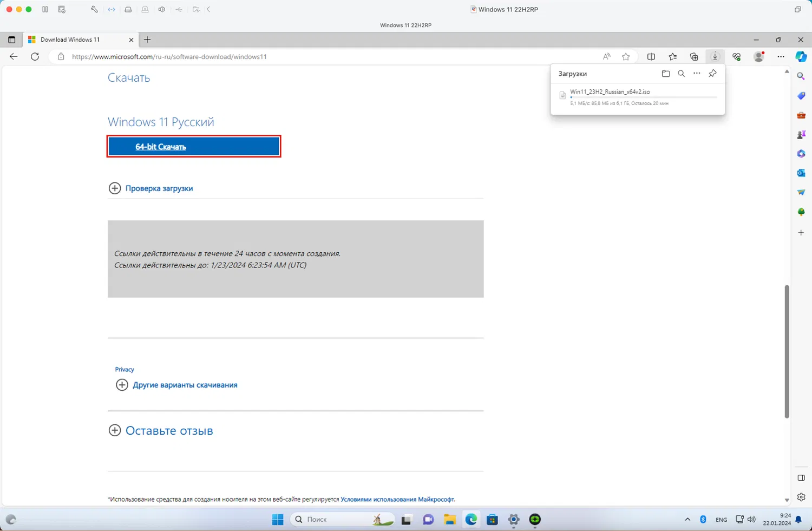812x531 pixels.
Task: Expand Оставьте отзыв section
Action: coord(161,431)
